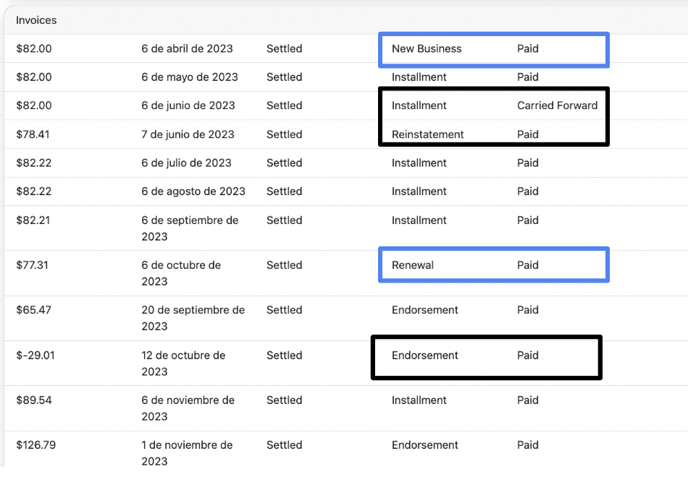Click Installment in the $89.54 row
Image resolution: width=688 pixels, height=477 pixels.
click(x=419, y=400)
